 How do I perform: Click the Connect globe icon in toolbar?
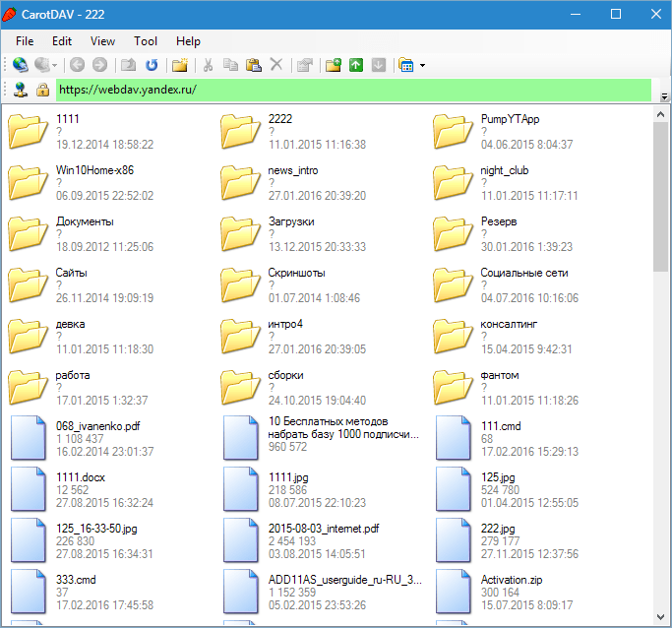(20, 65)
